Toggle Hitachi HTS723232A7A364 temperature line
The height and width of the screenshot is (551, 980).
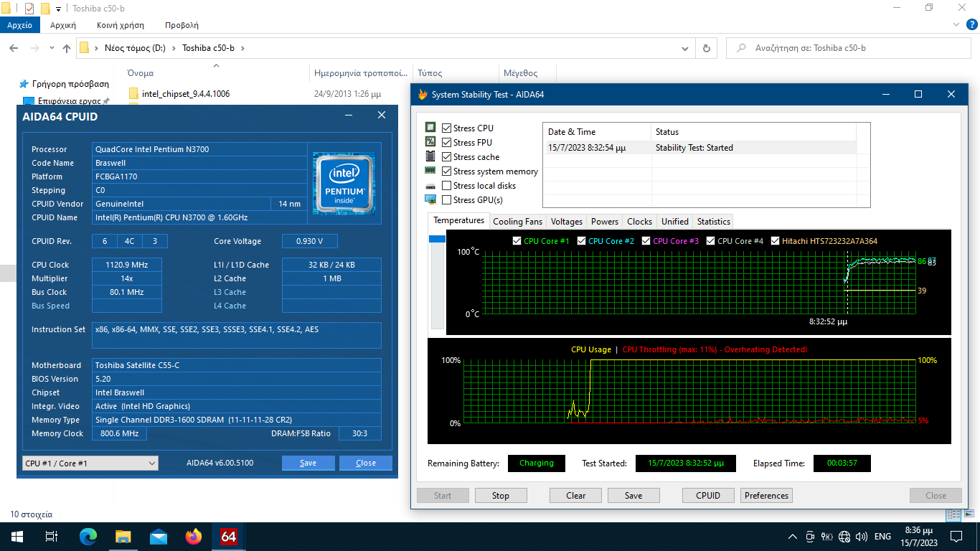(776, 241)
